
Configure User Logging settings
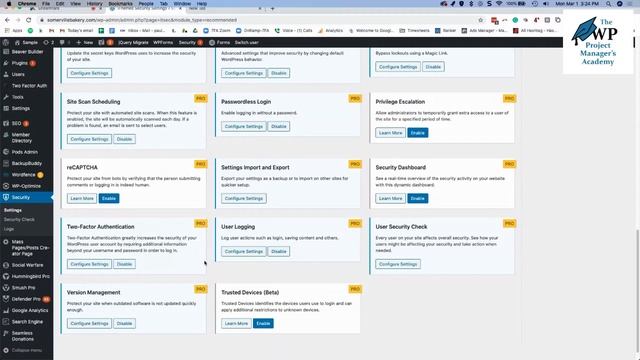tap(244, 251)
